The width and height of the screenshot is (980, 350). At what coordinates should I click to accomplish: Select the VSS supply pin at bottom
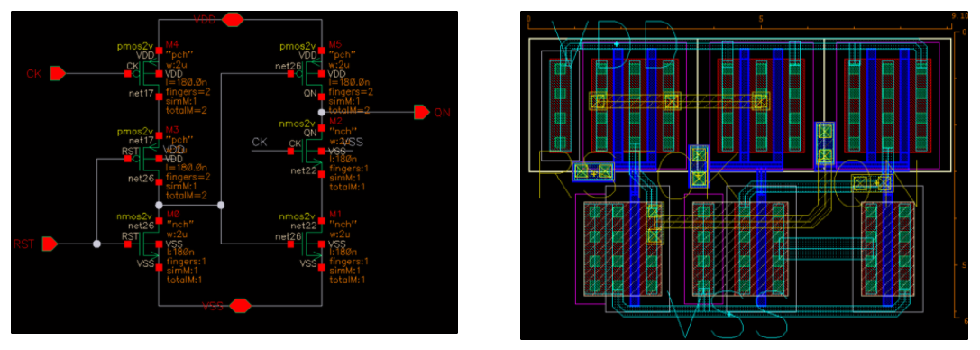click(241, 306)
